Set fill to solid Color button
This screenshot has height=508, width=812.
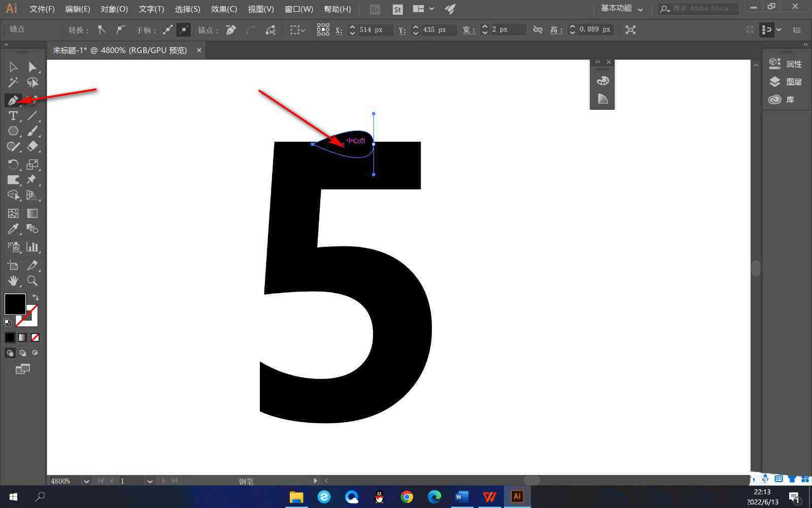[10, 337]
